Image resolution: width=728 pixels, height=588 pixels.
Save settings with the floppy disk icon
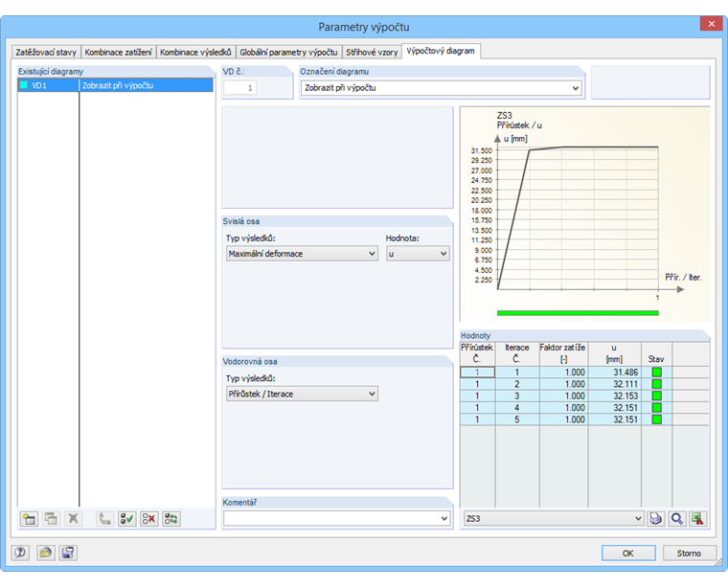tap(68, 553)
